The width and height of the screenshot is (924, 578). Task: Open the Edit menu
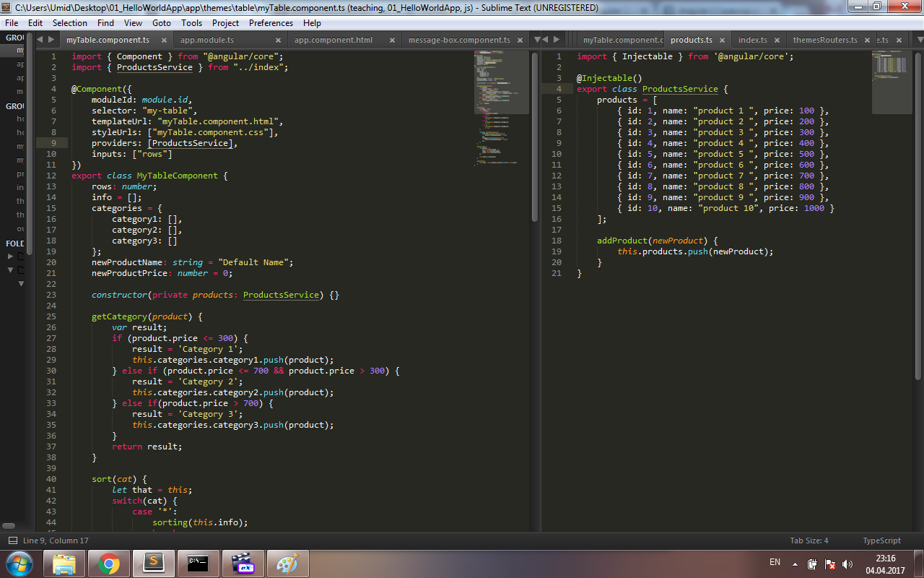35,23
